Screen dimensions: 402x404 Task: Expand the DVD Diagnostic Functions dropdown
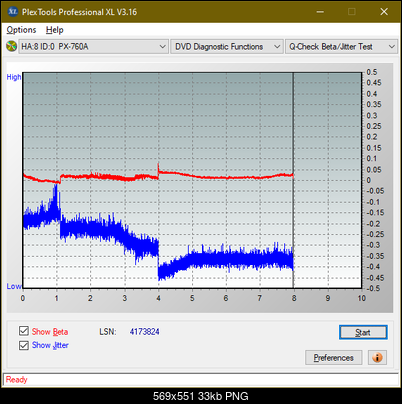(227, 47)
